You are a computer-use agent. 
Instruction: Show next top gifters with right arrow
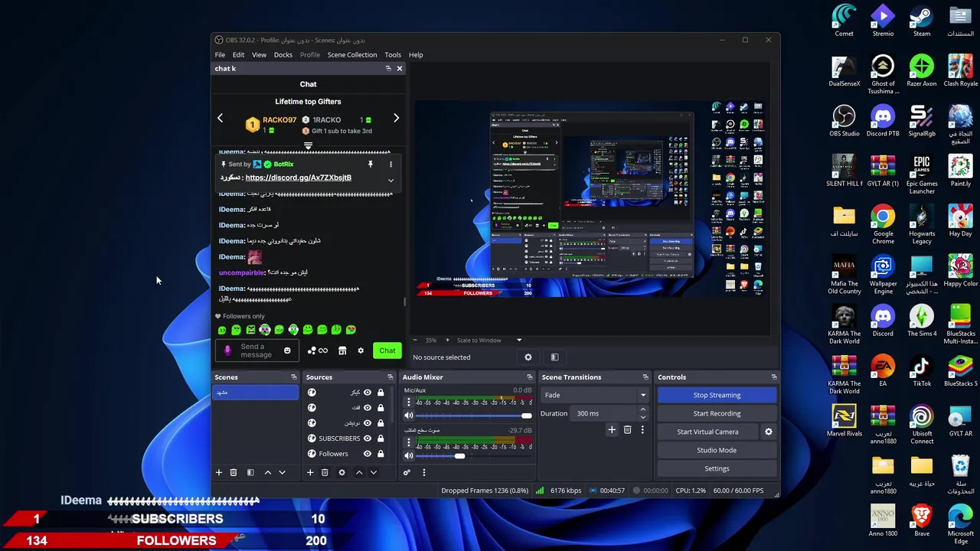click(396, 119)
